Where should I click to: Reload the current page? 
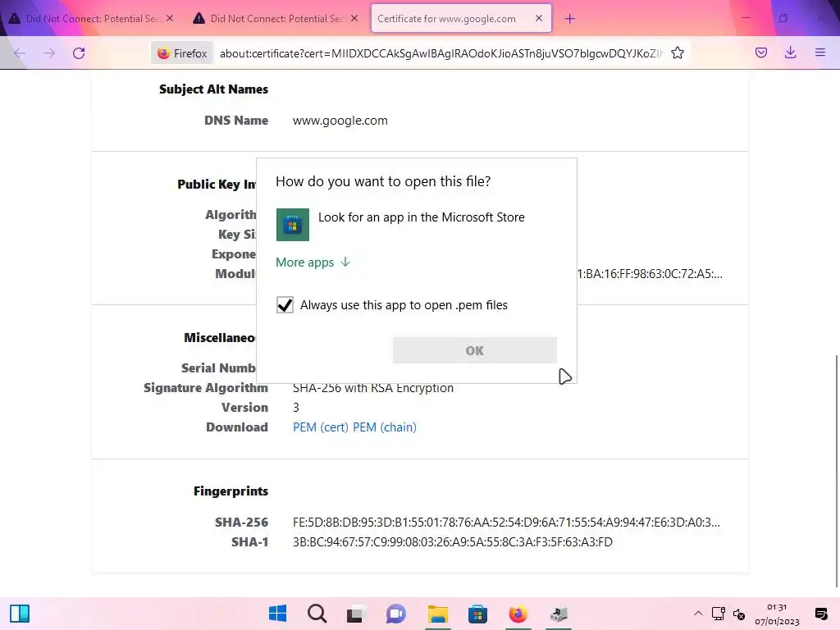[x=79, y=53]
